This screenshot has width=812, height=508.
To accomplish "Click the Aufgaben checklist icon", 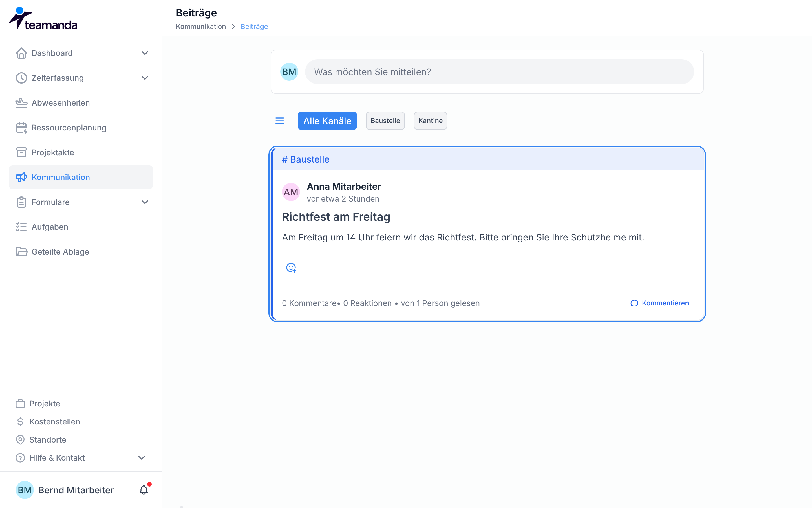I will [x=21, y=227].
